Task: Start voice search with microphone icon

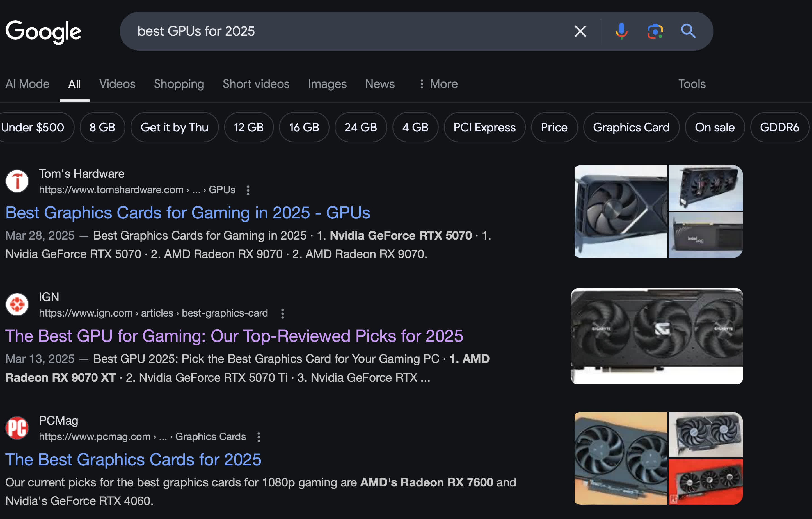Action: tap(621, 31)
